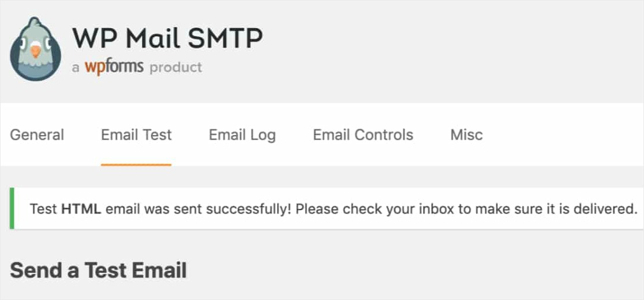Click the gray 'product' word in header

pyautogui.click(x=175, y=67)
